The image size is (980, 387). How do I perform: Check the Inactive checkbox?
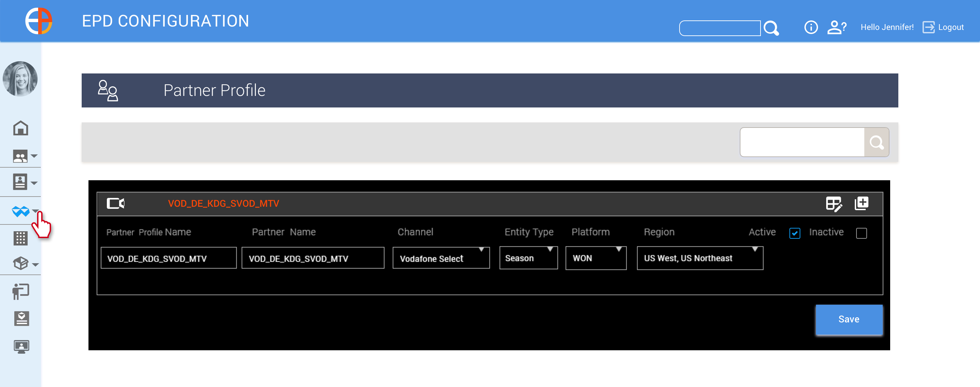tap(861, 233)
